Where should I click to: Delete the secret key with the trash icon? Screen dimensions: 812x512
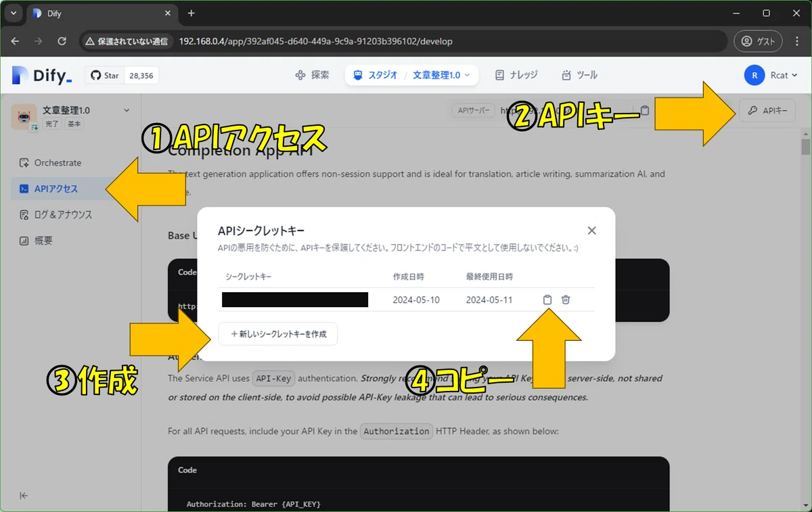pos(566,300)
